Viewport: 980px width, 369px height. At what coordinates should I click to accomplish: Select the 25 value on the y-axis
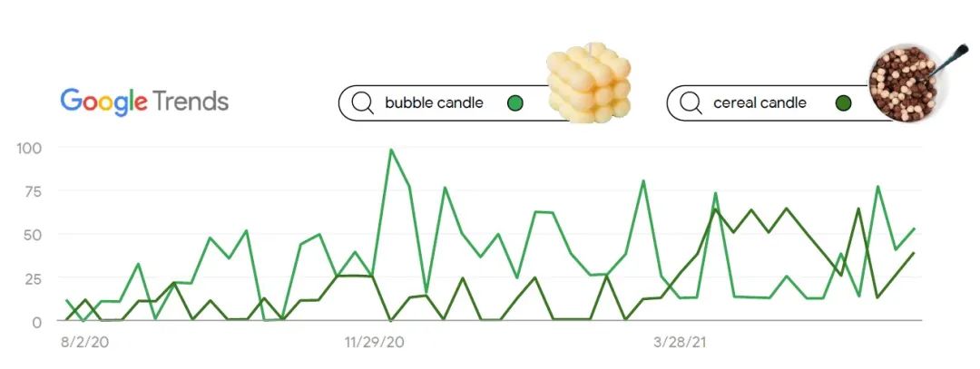tap(46, 278)
